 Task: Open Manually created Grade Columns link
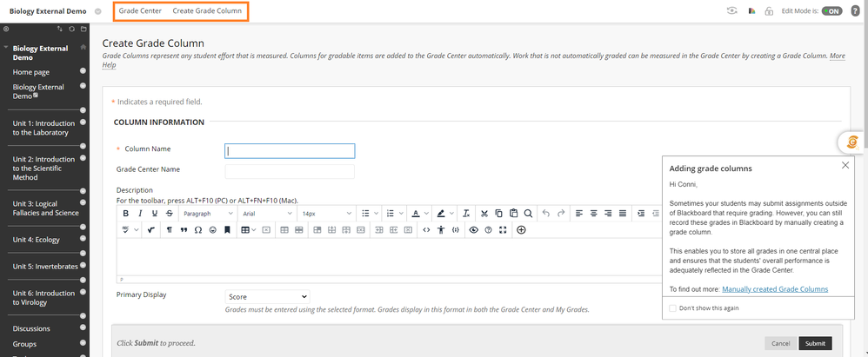click(x=775, y=289)
